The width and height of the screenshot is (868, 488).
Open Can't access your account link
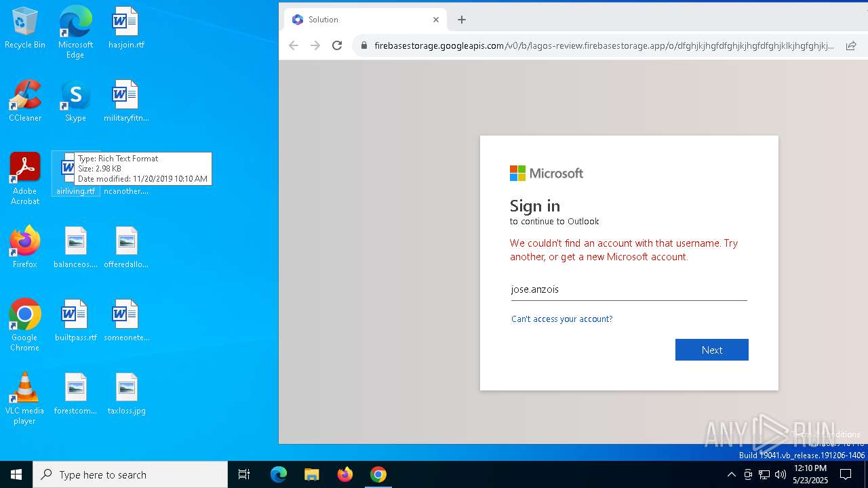(561, 319)
